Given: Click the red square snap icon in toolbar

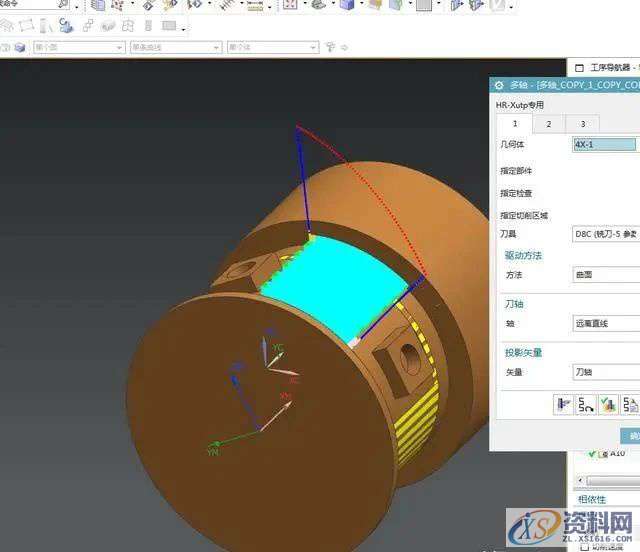Looking at the screenshot, I should [289, 5].
